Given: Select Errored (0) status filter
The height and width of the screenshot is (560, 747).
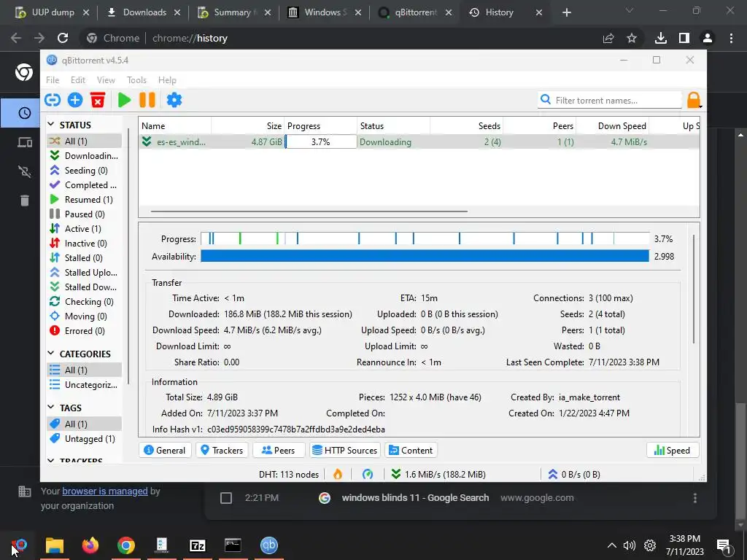Looking at the screenshot, I should tap(85, 330).
